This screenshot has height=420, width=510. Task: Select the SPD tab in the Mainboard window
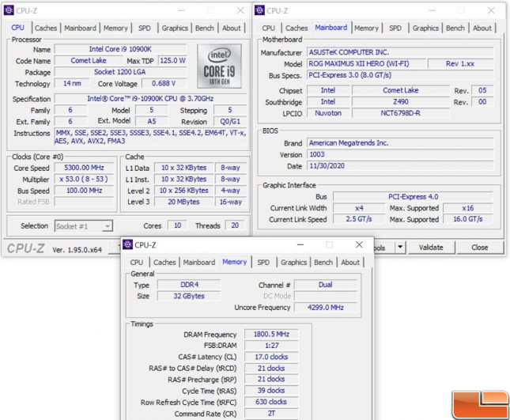pos(395,28)
